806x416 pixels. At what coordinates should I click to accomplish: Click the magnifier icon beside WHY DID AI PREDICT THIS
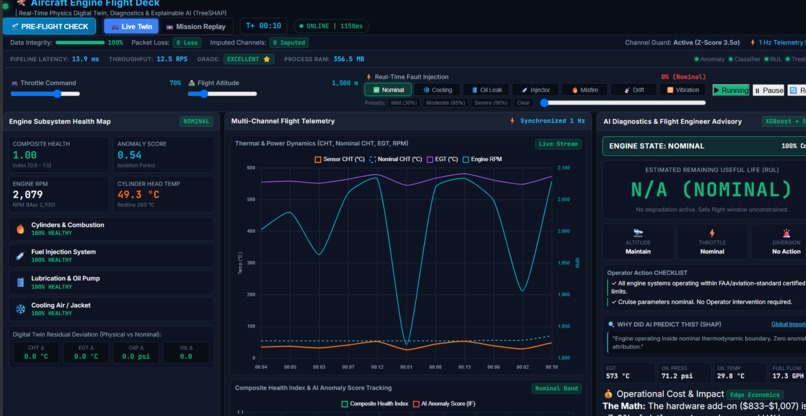point(611,324)
